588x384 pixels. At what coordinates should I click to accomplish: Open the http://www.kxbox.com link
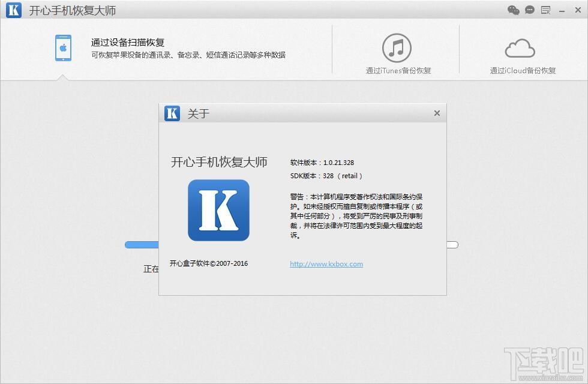click(x=326, y=264)
